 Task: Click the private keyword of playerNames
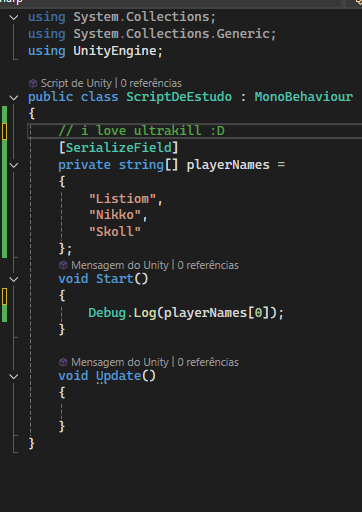[84, 165]
